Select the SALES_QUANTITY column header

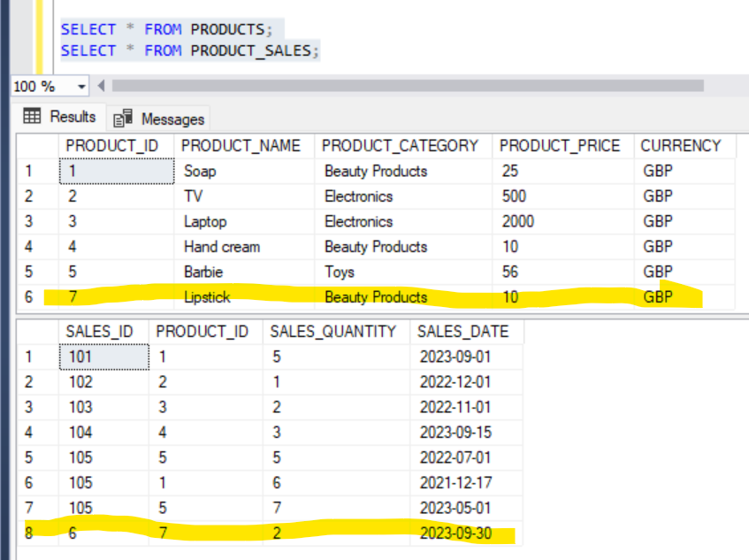[332, 332]
